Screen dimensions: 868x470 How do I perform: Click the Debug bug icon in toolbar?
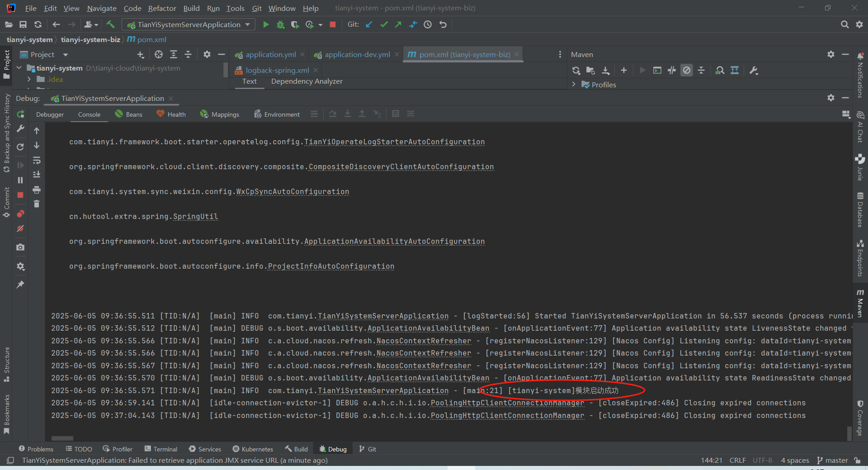[280, 24]
